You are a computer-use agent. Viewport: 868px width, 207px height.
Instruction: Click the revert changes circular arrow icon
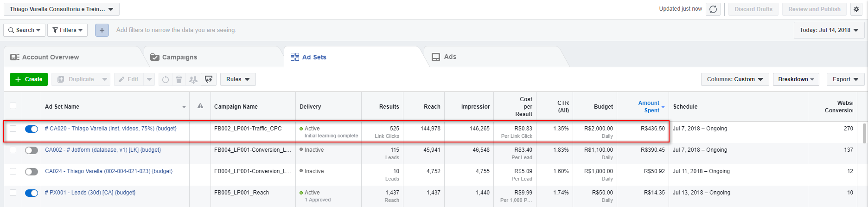coord(166,79)
